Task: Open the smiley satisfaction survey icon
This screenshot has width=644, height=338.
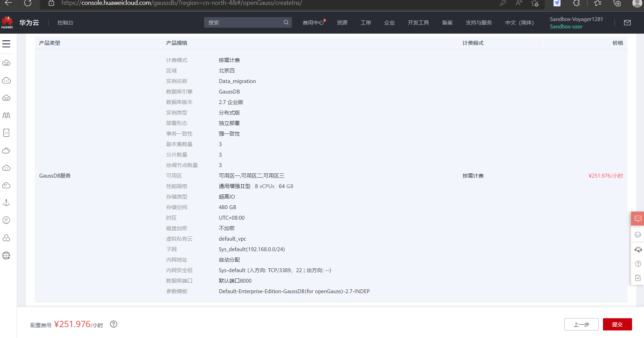Action: [x=638, y=235]
